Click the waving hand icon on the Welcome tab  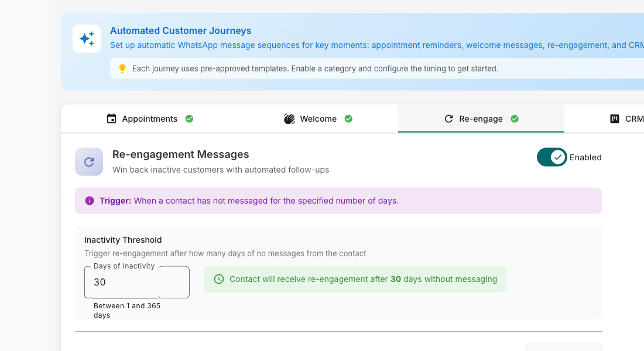point(289,118)
